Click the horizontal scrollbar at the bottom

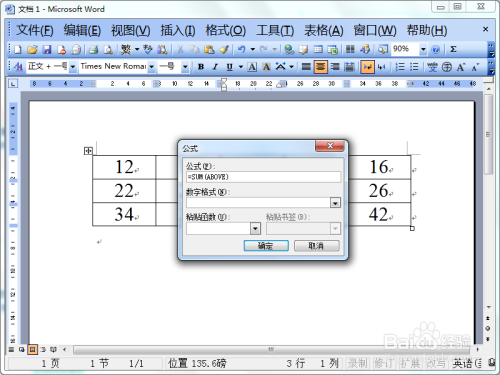(271, 349)
